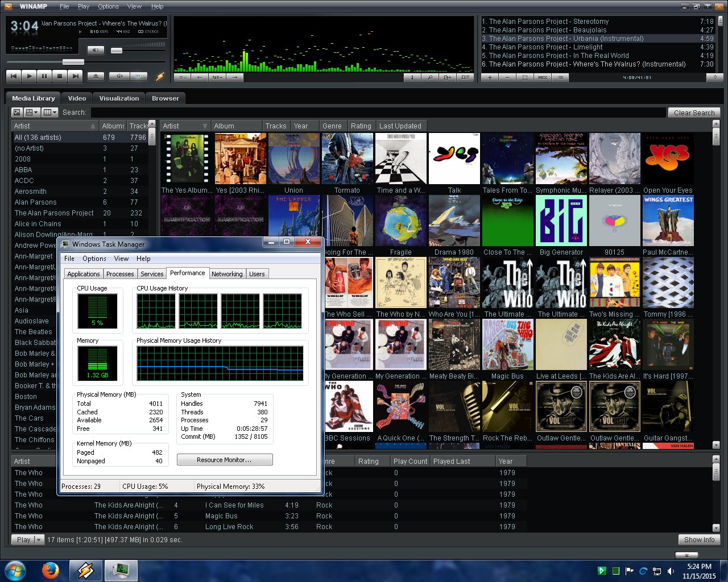Click the media library Search field

pyautogui.click(x=378, y=113)
